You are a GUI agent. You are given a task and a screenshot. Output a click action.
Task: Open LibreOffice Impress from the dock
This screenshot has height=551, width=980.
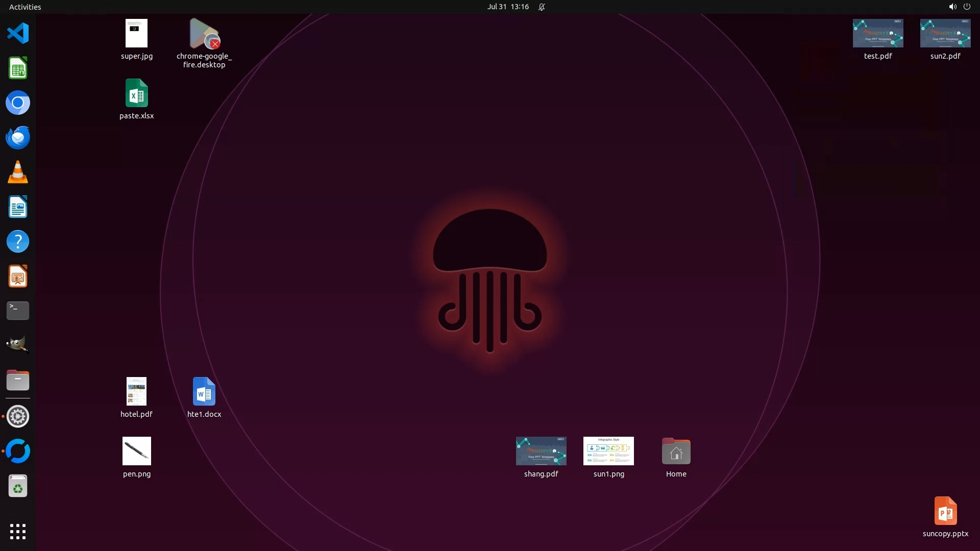click(x=18, y=277)
